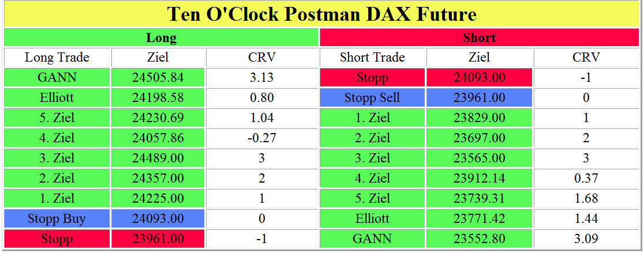This screenshot has width=644, height=254.
Task: Click the target value 24357.00
Action: point(158,179)
